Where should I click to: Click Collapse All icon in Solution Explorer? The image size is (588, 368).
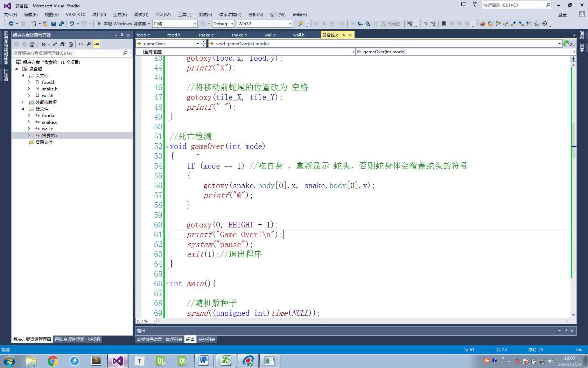click(x=63, y=44)
